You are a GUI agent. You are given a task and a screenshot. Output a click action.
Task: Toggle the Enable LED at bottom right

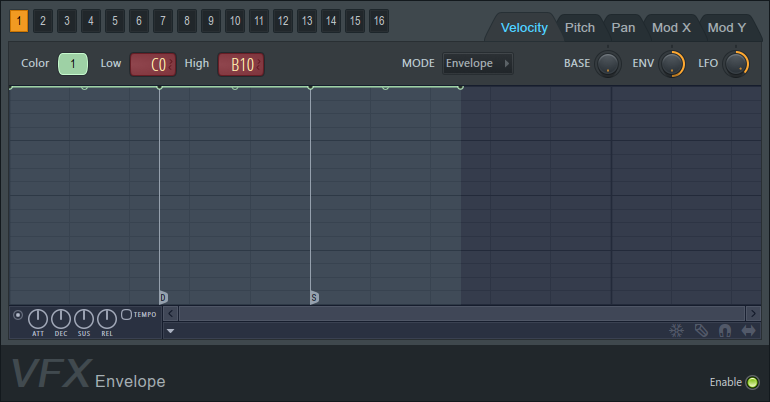[x=752, y=382]
